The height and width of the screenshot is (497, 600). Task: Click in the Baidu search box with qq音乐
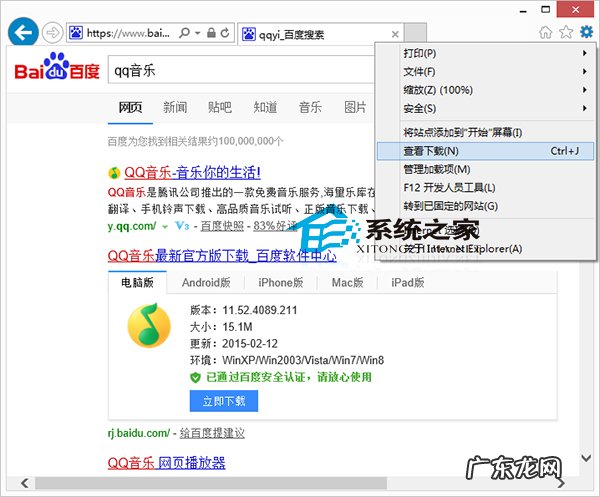[x=241, y=70]
